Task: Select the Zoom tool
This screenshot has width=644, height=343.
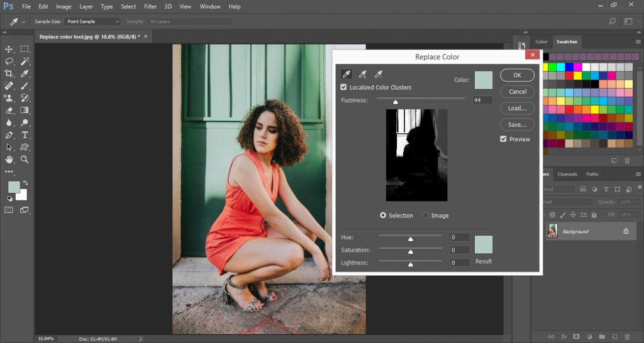Action: [x=25, y=159]
